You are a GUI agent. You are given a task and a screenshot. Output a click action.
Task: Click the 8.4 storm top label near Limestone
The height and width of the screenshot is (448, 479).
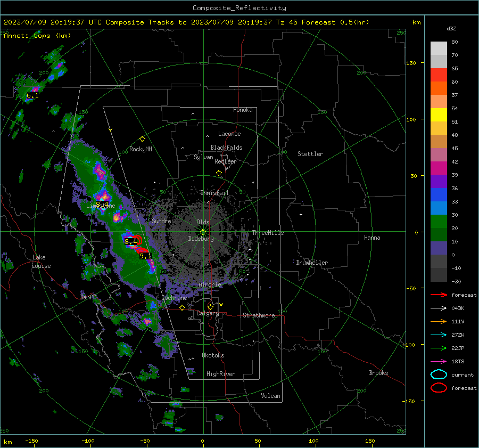tap(102, 204)
